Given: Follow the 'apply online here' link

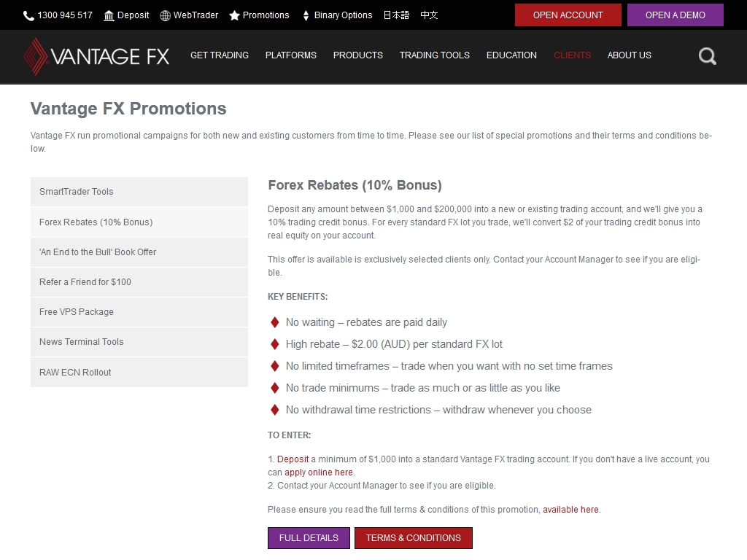Looking at the screenshot, I should (319, 472).
